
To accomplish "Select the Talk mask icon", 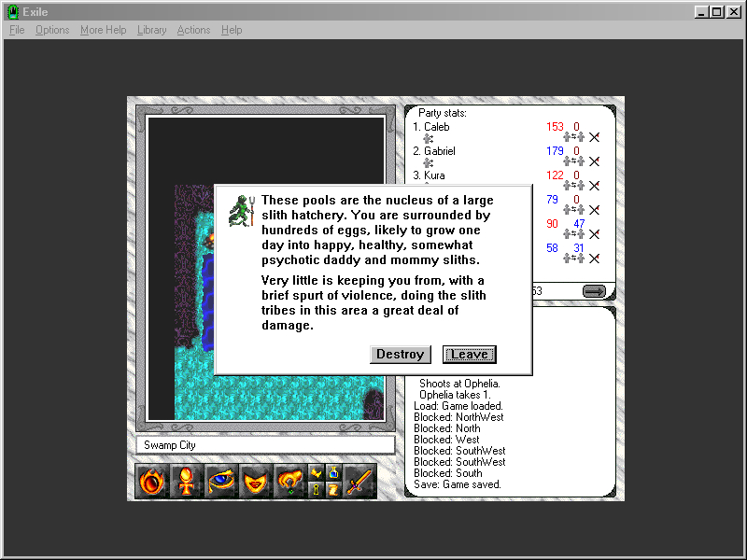I will [x=255, y=482].
